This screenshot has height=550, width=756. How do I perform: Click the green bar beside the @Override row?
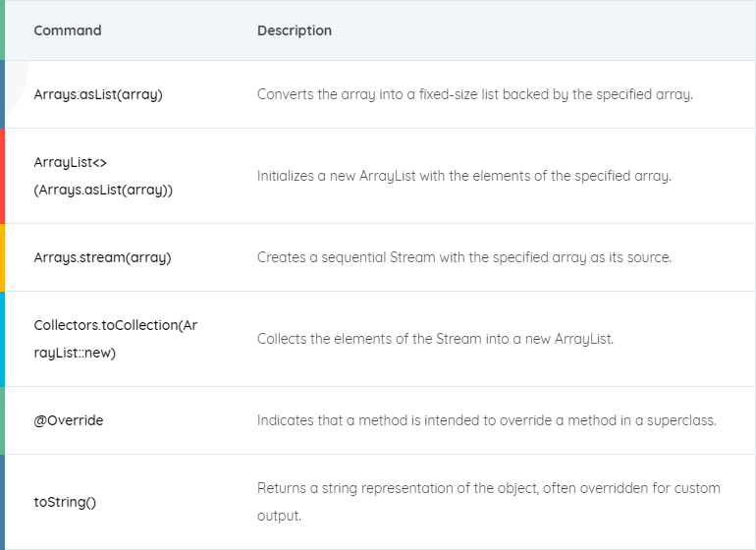coord(2,420)
